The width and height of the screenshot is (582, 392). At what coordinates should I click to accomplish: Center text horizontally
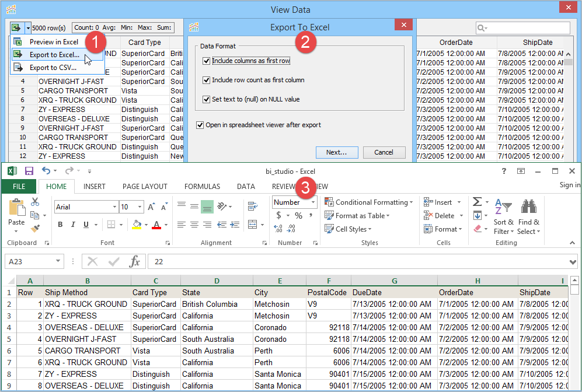pyautogui.click(x=194, y=225)
